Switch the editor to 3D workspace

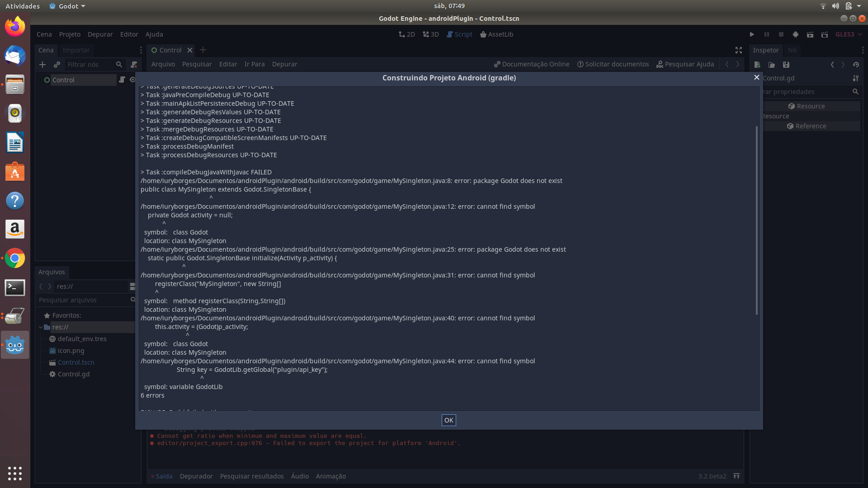[x=430, y=34]
